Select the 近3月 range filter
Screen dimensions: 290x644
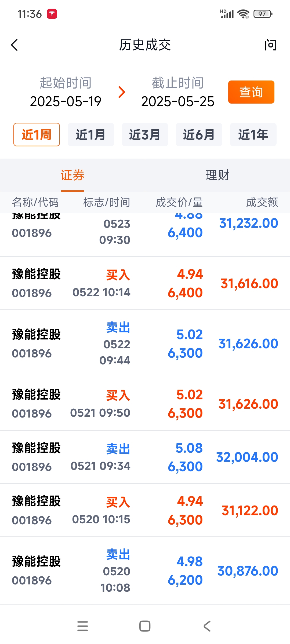pyautogui.click(x=145, y=134)
